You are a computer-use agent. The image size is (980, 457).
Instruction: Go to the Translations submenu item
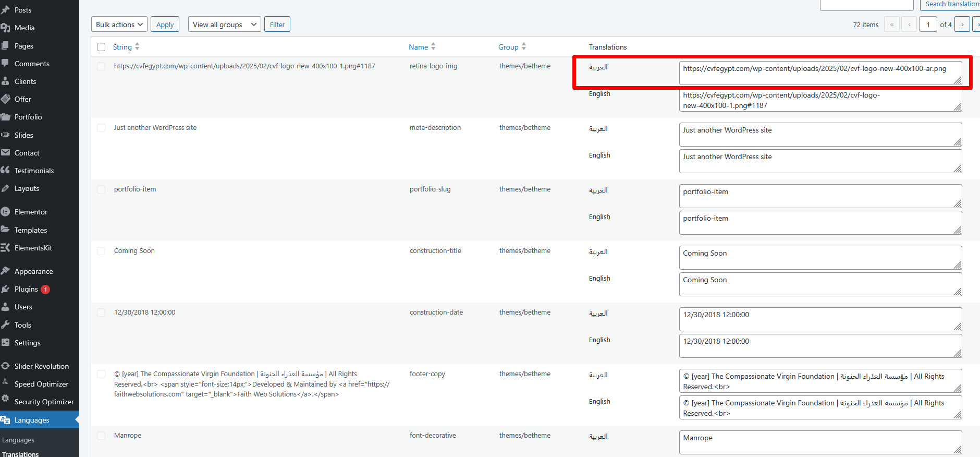20,454
